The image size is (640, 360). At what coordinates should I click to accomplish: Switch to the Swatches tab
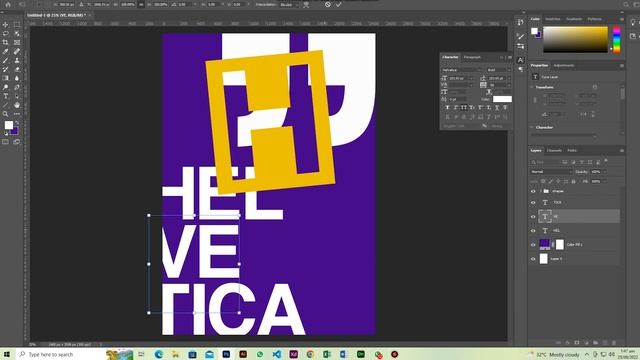[553, 19]
